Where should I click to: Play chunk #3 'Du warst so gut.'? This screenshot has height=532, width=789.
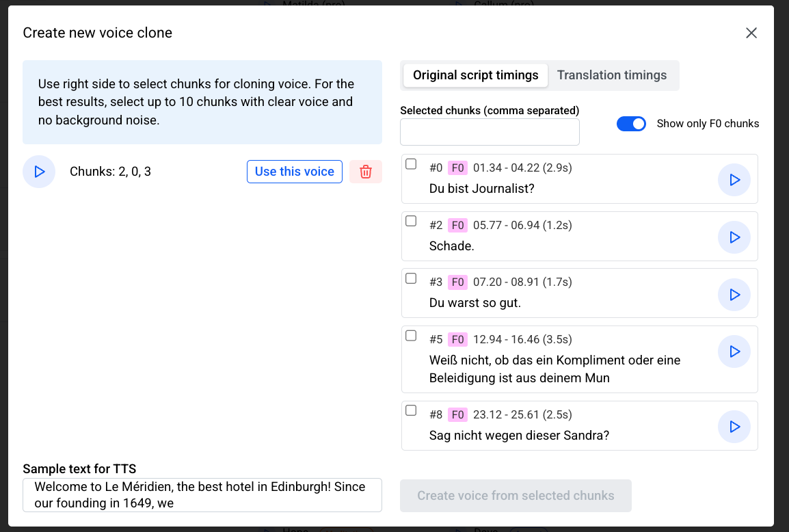[x=734, y=295]
